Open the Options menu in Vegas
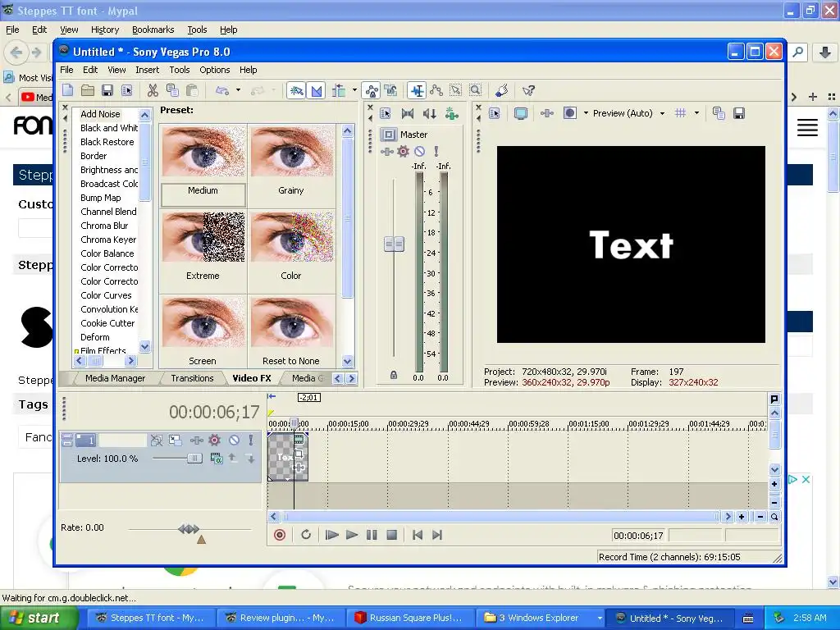The width and height of the screenshot is (840, 630). pyautogui.click(x=214, y=70)
